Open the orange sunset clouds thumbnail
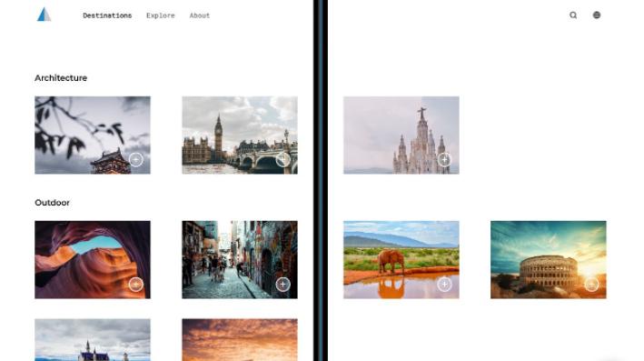 point(240,339)
